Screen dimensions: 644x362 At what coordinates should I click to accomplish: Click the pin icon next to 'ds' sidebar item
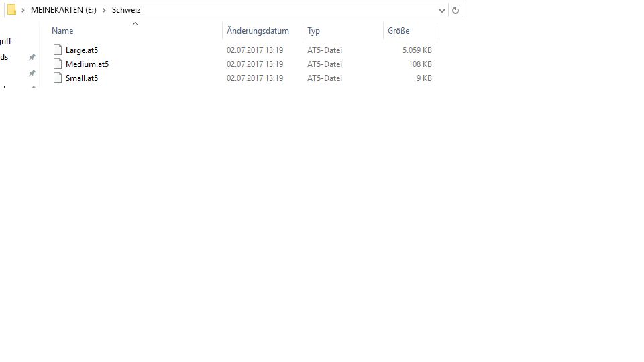[x=32, y=58]
